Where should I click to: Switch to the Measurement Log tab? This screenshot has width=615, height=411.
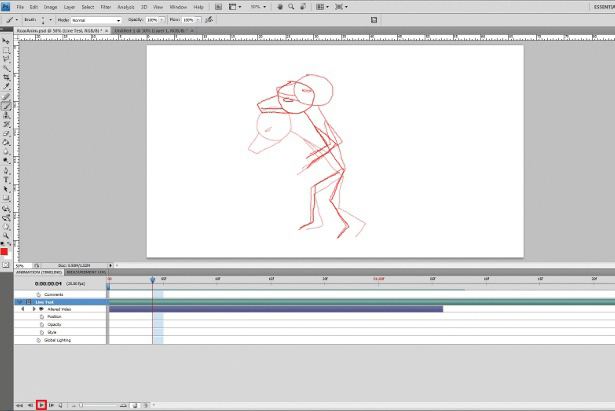(x=86, y=272)
